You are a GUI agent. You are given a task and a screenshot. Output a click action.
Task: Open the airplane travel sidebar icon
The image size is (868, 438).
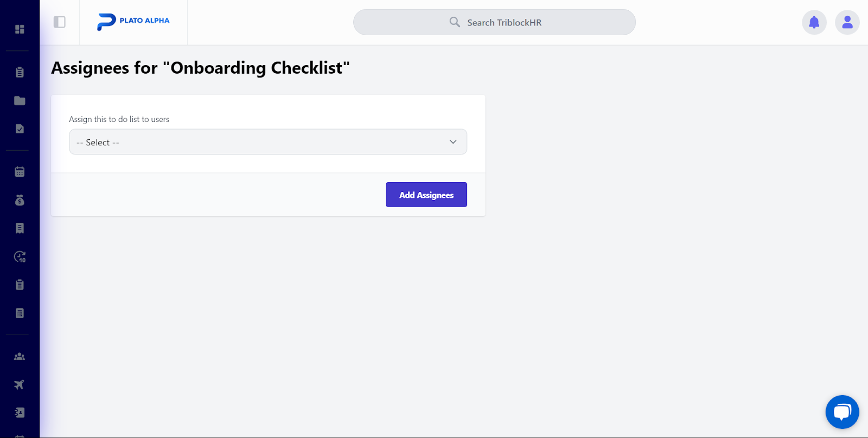20,384
